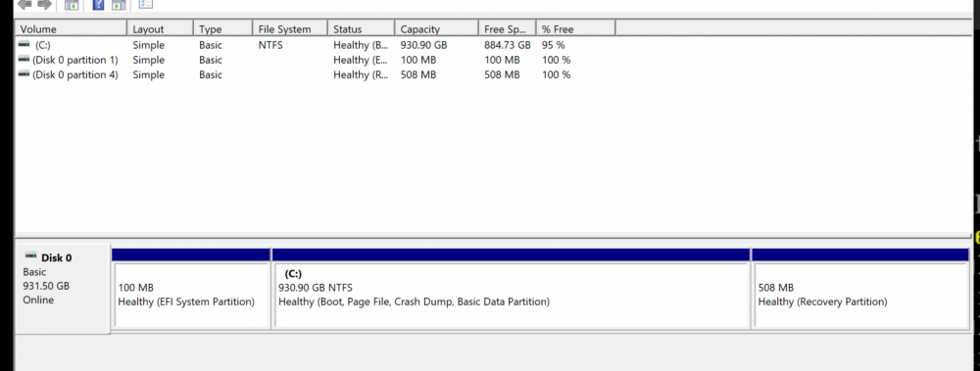Image resolution: width=980 pixels, height=371 pixels.
Task: Sort by the File System column header
Action: 290,28
